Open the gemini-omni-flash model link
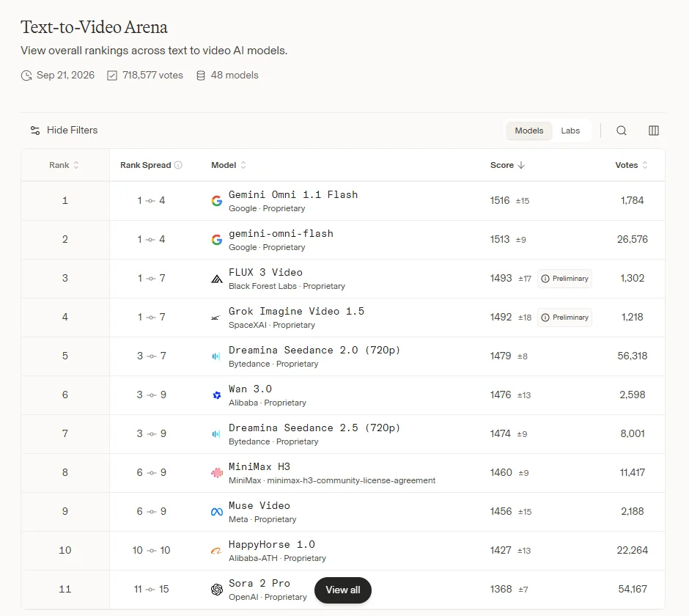This screenshot has height=616, width=689. tap(281, 233)
